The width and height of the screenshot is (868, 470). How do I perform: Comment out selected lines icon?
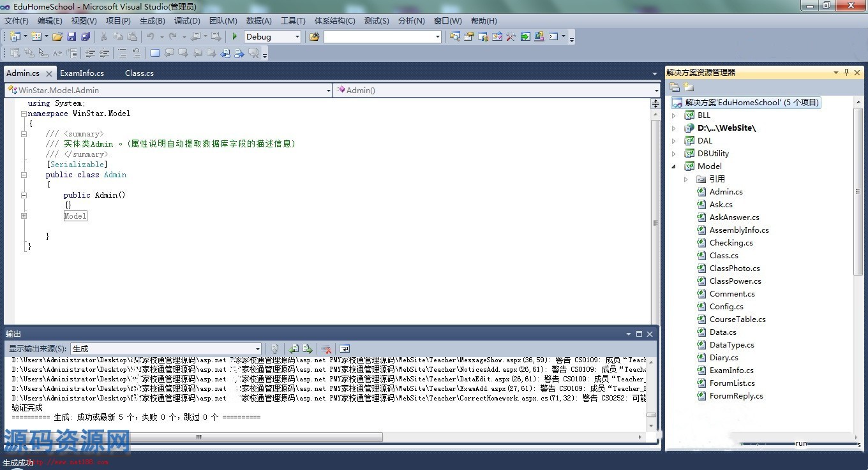click(122, 53)
